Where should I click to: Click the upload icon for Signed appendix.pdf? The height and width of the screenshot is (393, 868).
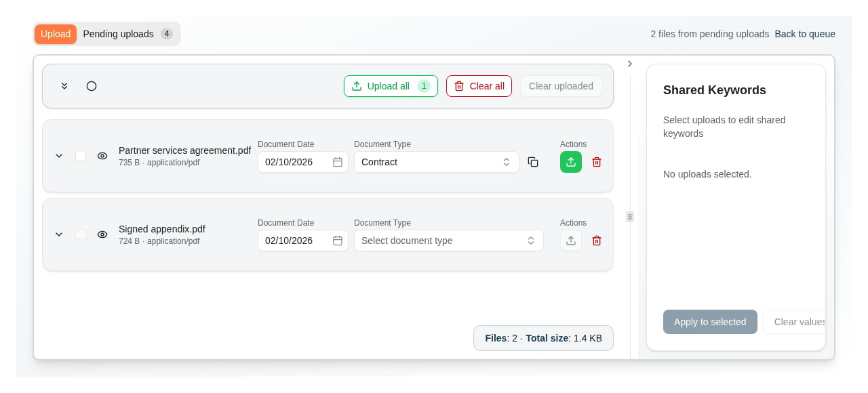(571, 241)
